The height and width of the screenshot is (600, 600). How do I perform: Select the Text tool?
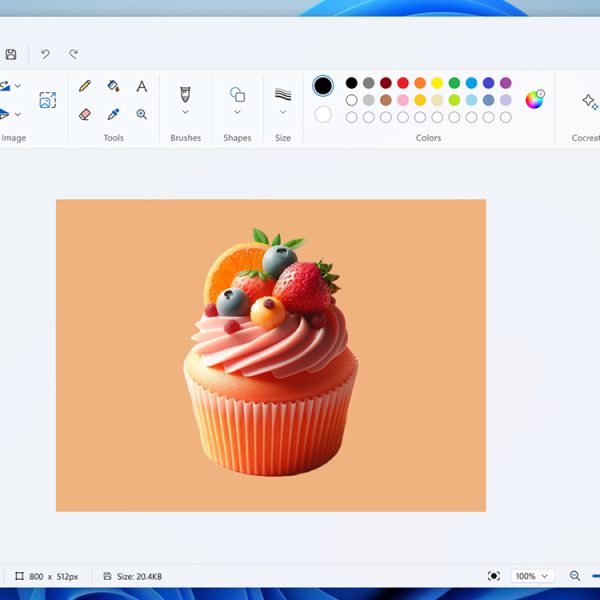click(142, 86)
